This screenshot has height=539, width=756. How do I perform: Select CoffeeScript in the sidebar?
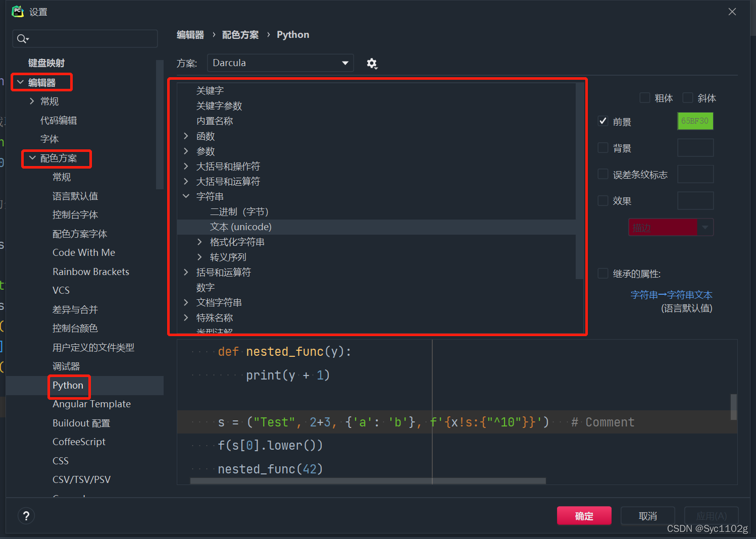pyautogui.click(x=79, y=442)
